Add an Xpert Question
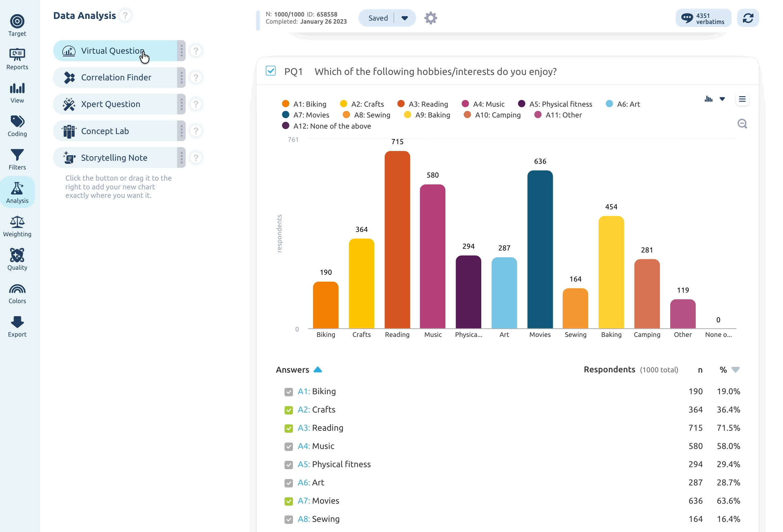The width and height of the screenshot is (783, 532). coord(115,104)
